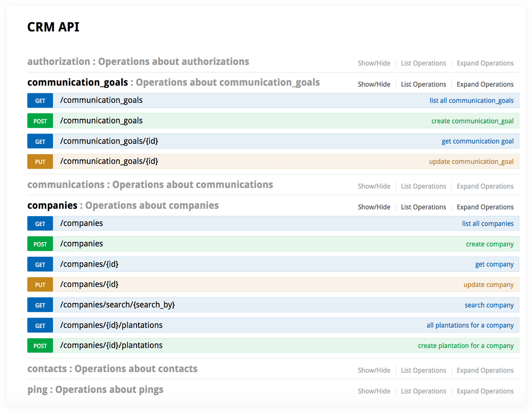Screen dimensions: 532x414
Task: Click GET path /communication_goals
Action: pos(101,100)
